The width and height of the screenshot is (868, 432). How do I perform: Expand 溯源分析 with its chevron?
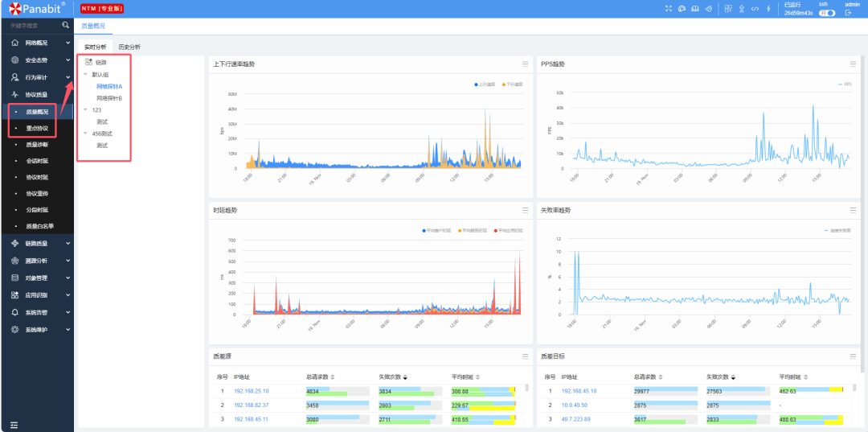pyautogui.click(x=68, y=261)
